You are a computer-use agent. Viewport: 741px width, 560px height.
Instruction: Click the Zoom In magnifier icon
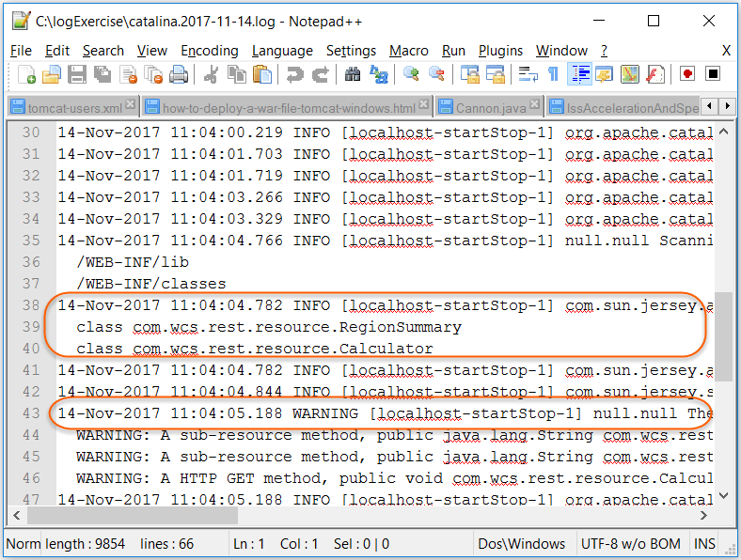point(411,74)
